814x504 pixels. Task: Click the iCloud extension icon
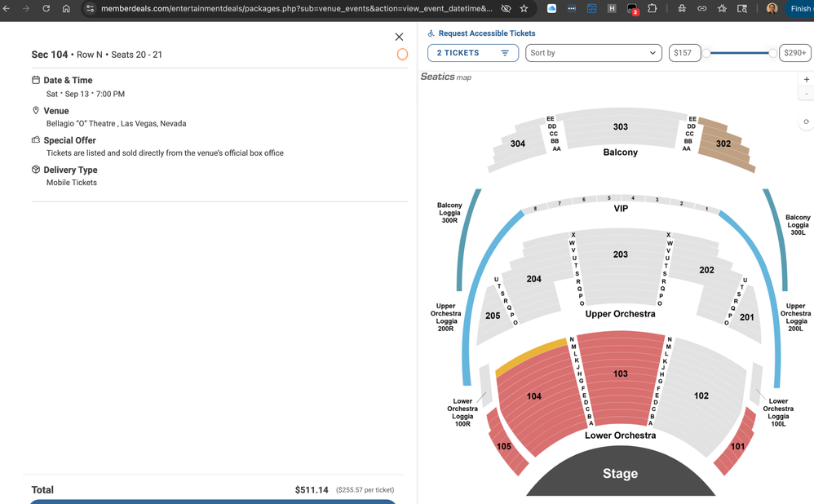(x=551, y=8)
